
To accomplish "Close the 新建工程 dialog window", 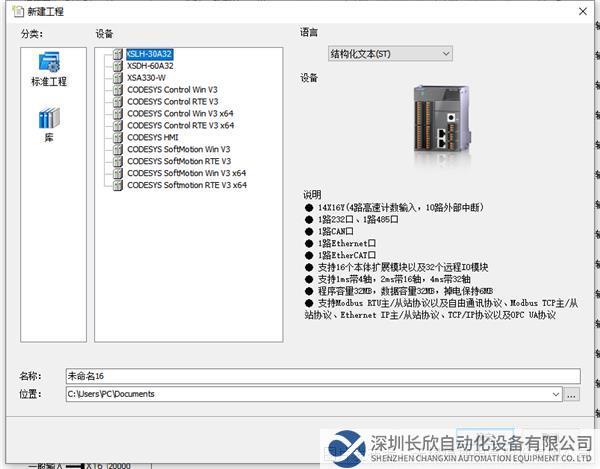I will 582,11.
